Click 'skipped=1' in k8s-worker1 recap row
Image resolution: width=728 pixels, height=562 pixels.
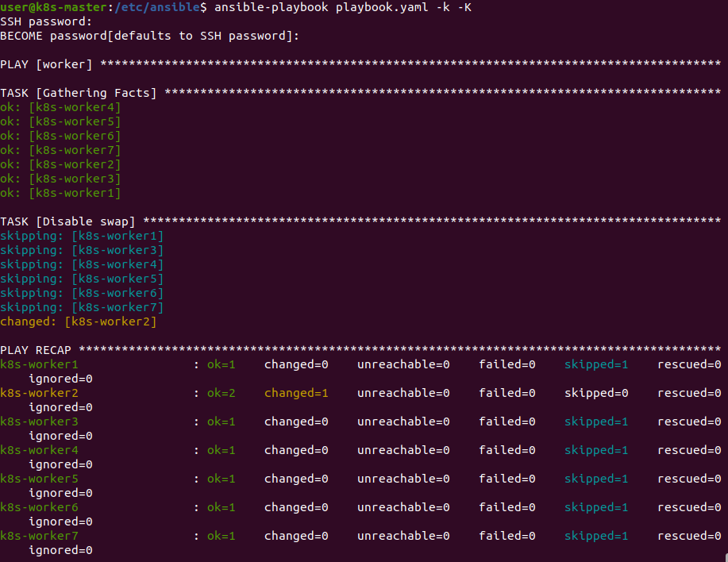coord(596,364)
